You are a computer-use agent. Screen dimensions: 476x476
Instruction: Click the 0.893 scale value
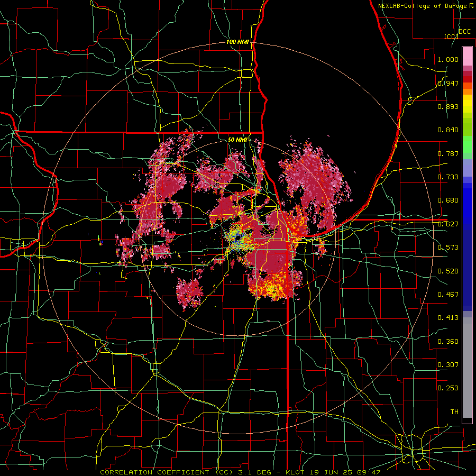(448, 106)
